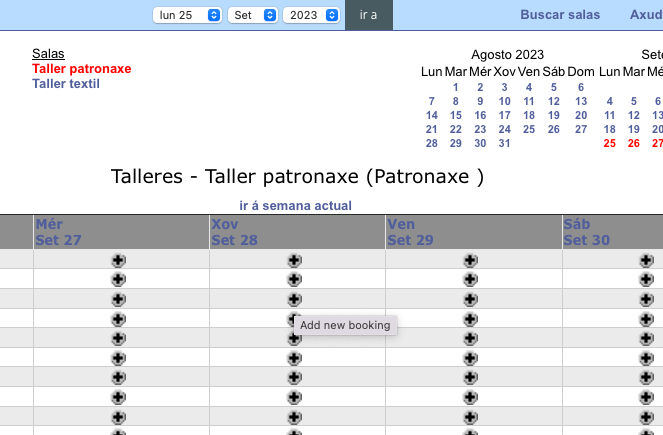This screenshot has height=435, width=663.
Task: Select 28 in the Agosto 2023 calendar
Action: click(x=431, y=143)
